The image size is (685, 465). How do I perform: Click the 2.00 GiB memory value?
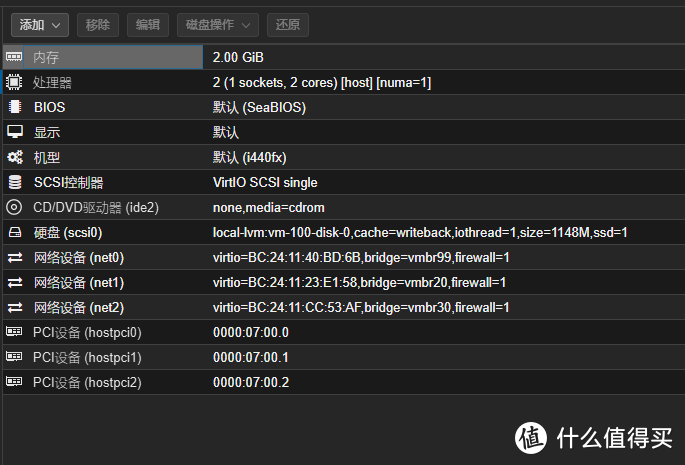(x=238, y=57)
